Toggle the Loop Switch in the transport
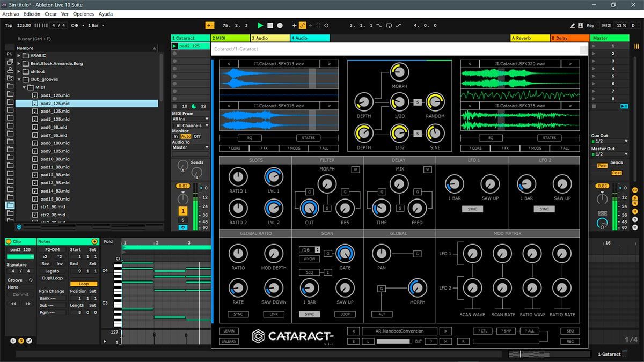644x362 pixels. (x=389, y=25)
